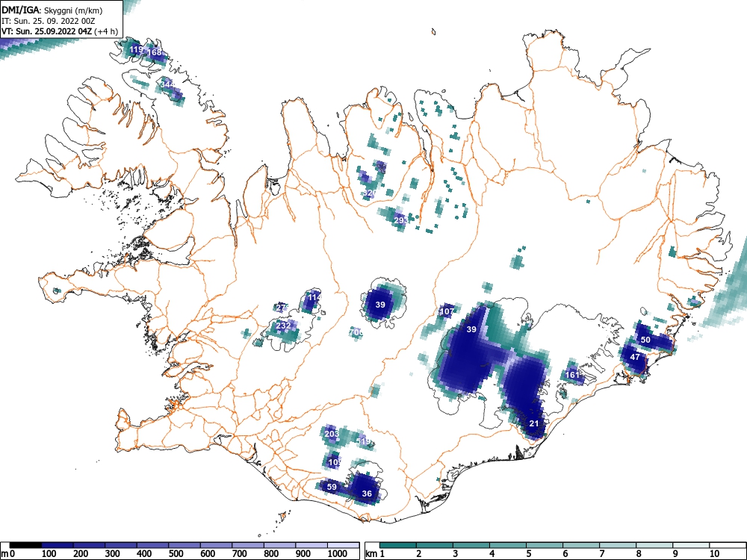This screenshot has width=747, height=560.
Task: Click the 300 tick label on the metre scale
Action: point(113,553)
